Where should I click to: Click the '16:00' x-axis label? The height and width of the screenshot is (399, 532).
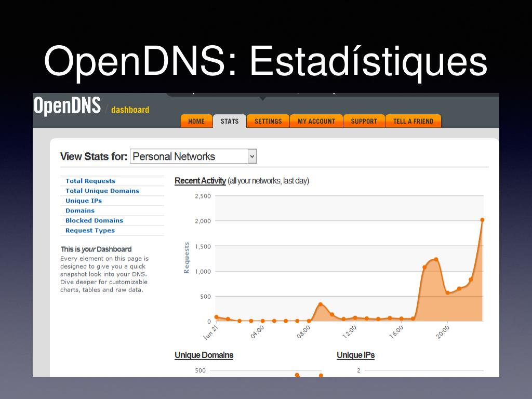point(396,332)
